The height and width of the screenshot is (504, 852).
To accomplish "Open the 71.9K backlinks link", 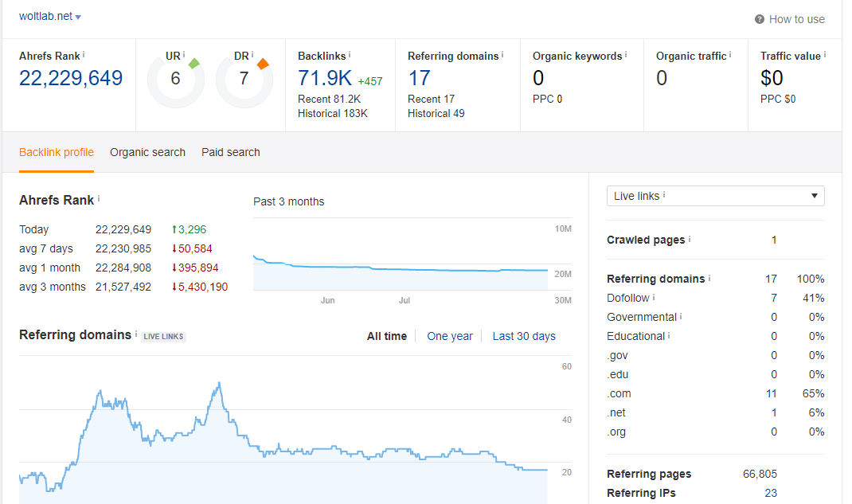I will [325, 78].
